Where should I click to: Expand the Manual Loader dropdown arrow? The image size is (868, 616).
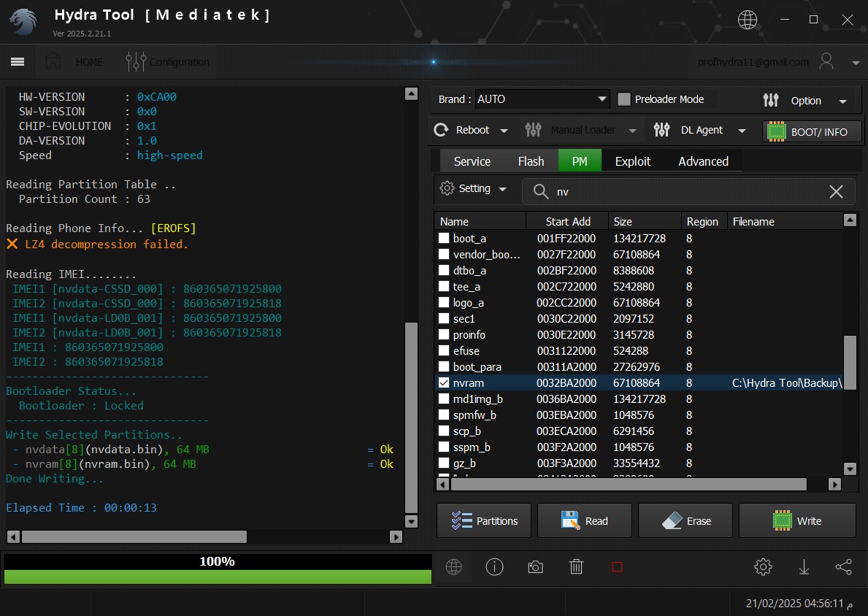(632, 131)
